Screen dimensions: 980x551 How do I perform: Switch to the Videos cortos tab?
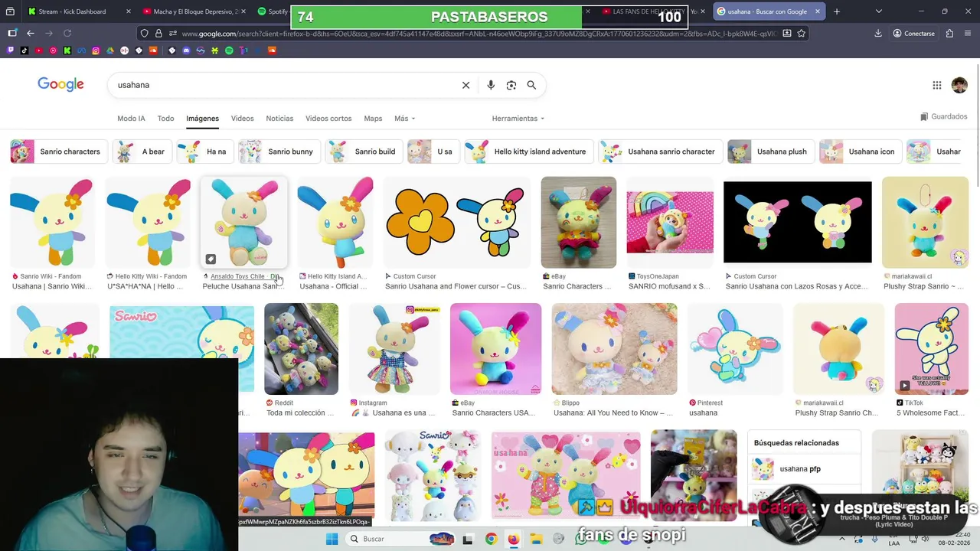[328, 119]
